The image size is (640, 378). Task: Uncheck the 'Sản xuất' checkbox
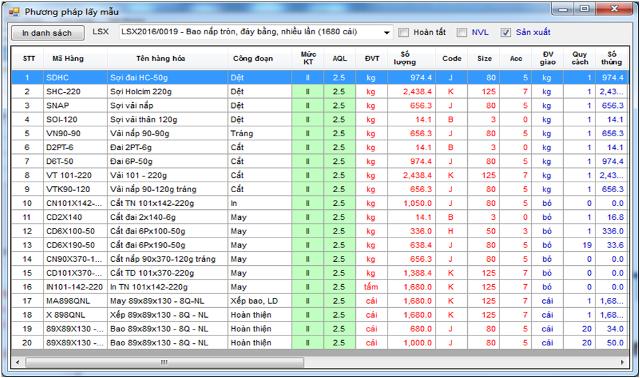tap(506, 32)
